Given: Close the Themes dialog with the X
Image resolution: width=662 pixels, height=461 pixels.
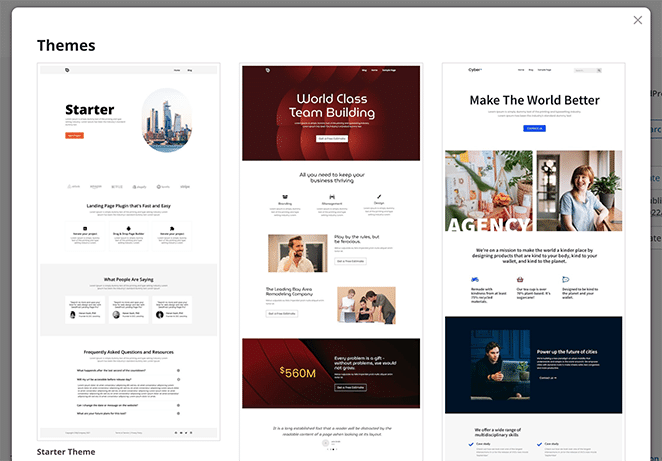Looking at the screenshot, I should point(638,20).
